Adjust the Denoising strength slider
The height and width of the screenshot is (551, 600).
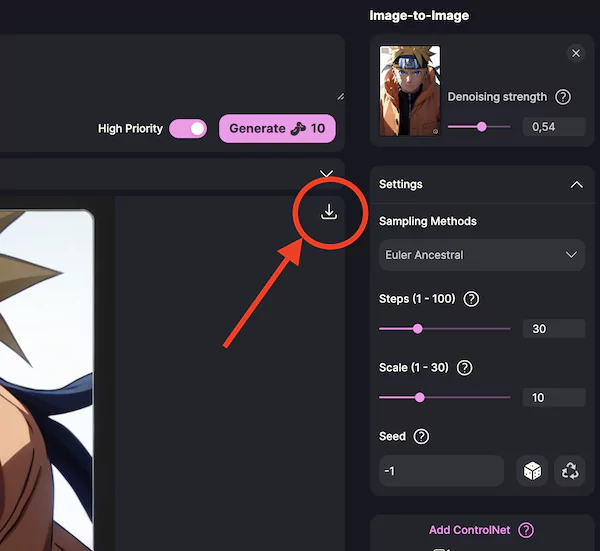[x=481, y=127]
